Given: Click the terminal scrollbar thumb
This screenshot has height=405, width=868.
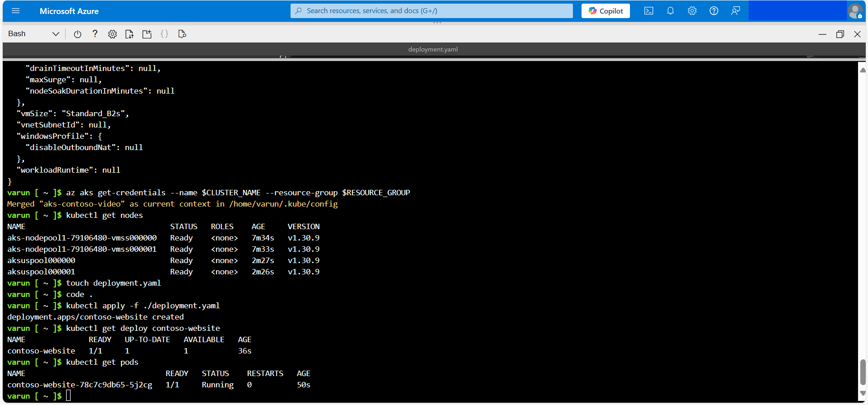Looking at the screenshot, I should pos(863,372).
